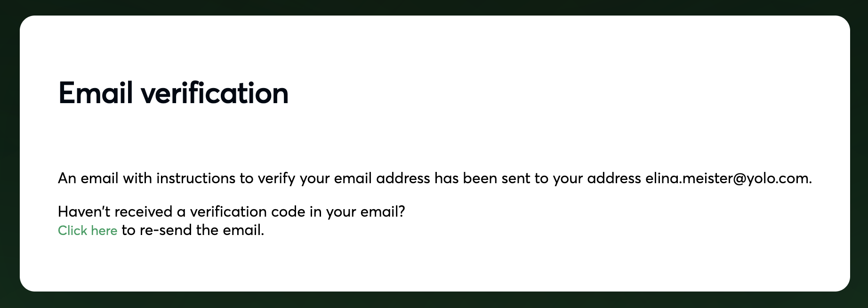
Task: Click the phrase 'to your address'
Action: coord(587,178)
